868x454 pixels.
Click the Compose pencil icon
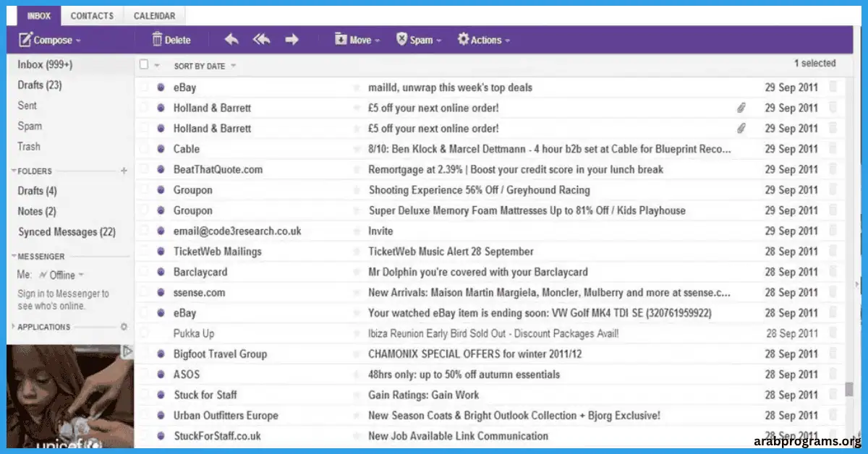coord(25,40)
